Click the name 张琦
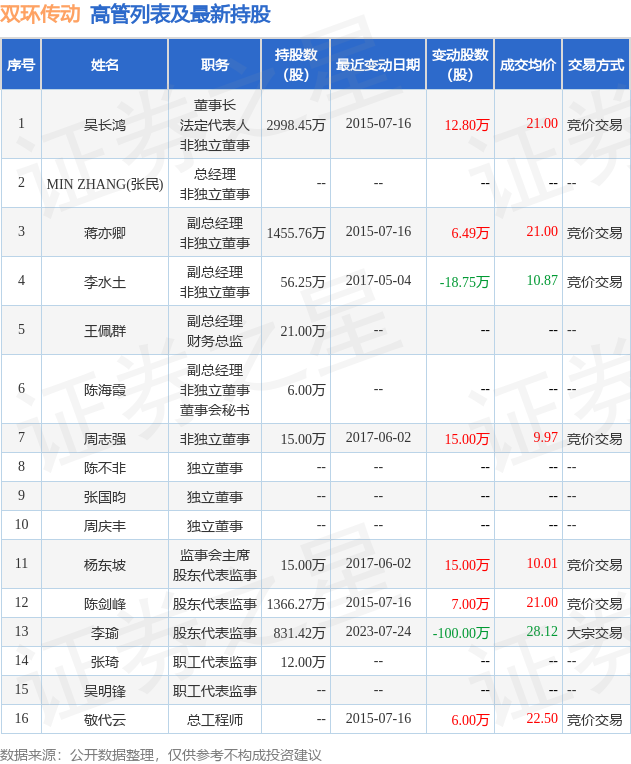Image resolution: width=631 pixels, height=764 pixels. (x=105, y=662)
